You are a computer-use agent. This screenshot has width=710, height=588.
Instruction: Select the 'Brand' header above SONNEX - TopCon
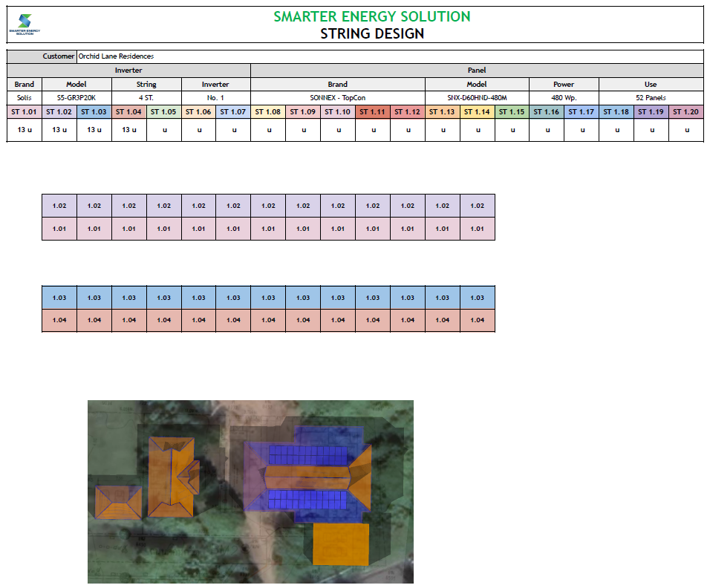coord(338,85)
